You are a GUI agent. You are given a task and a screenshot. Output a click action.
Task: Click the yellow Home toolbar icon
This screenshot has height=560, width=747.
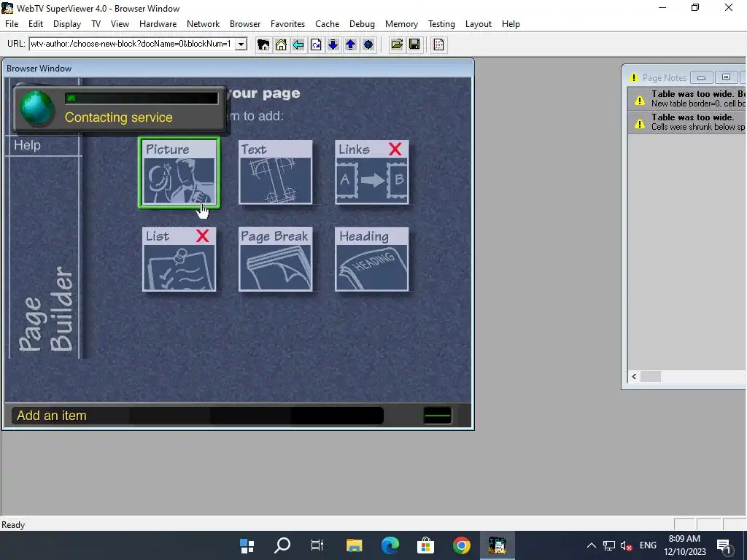[x=281, y=44]
